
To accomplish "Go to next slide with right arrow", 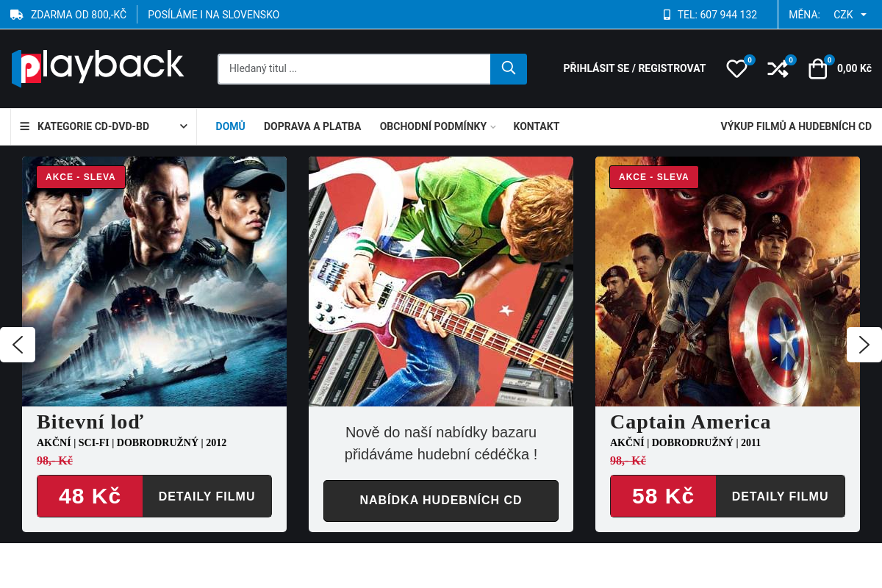I will tap(864, 345).
